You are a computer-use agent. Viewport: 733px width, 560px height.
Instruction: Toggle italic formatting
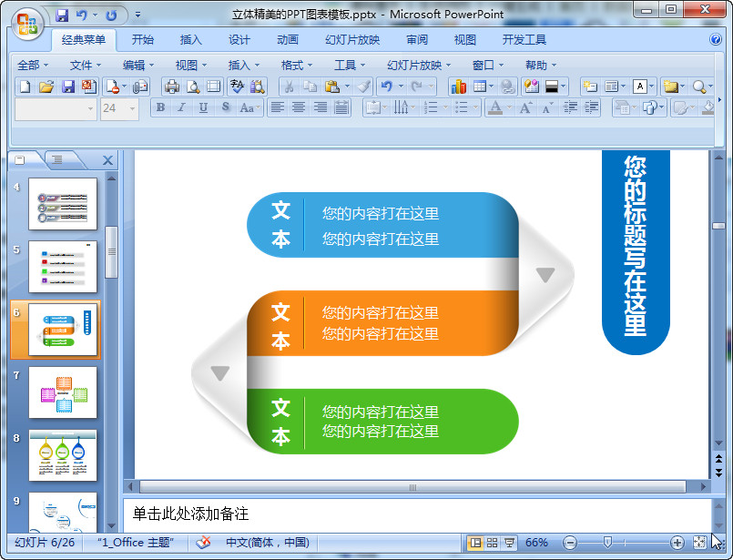[181, 108]
